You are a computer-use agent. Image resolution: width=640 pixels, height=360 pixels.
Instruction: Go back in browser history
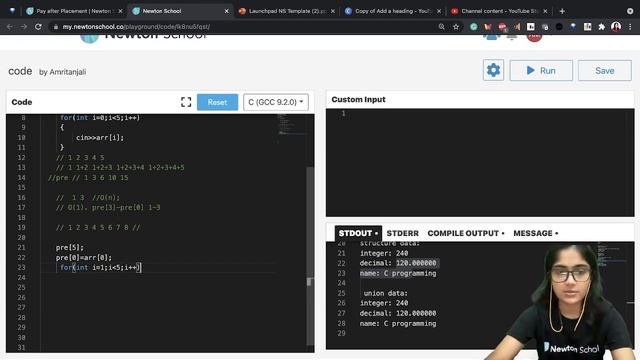click(x=9, y=27)
